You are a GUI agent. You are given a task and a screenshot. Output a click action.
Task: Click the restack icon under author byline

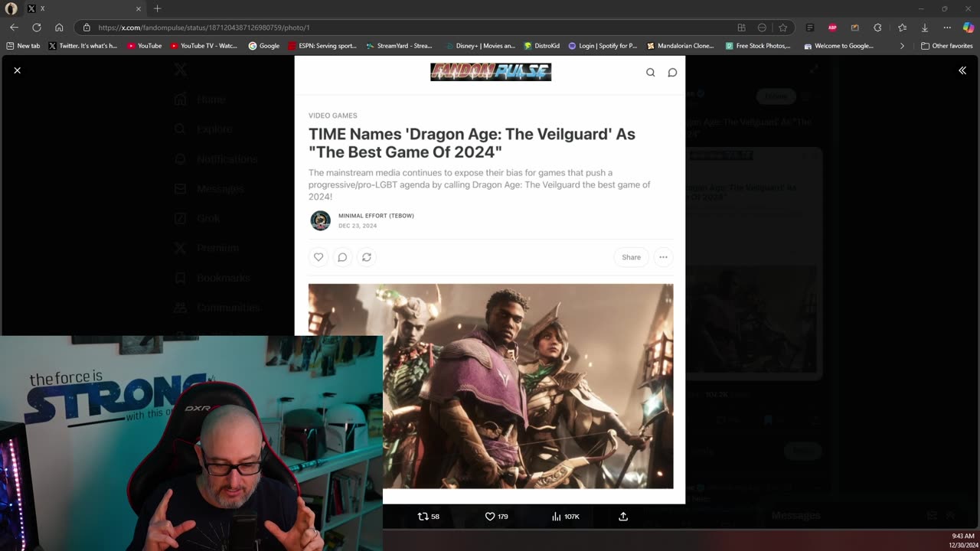pyautogui.click(x=367, y=257)
